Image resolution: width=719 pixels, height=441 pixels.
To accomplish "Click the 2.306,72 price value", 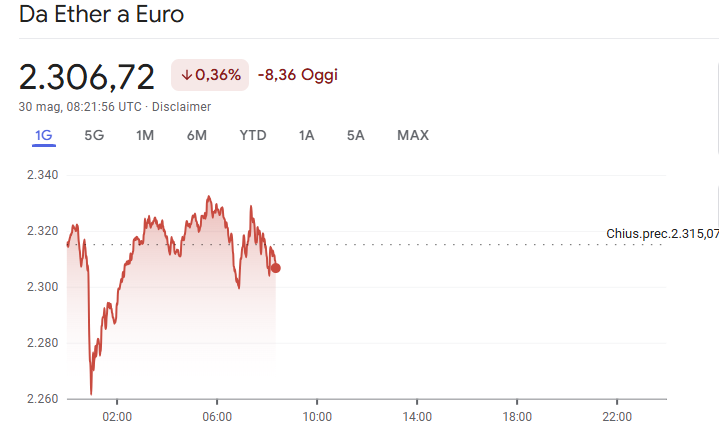I will click(x=87, y=76).
